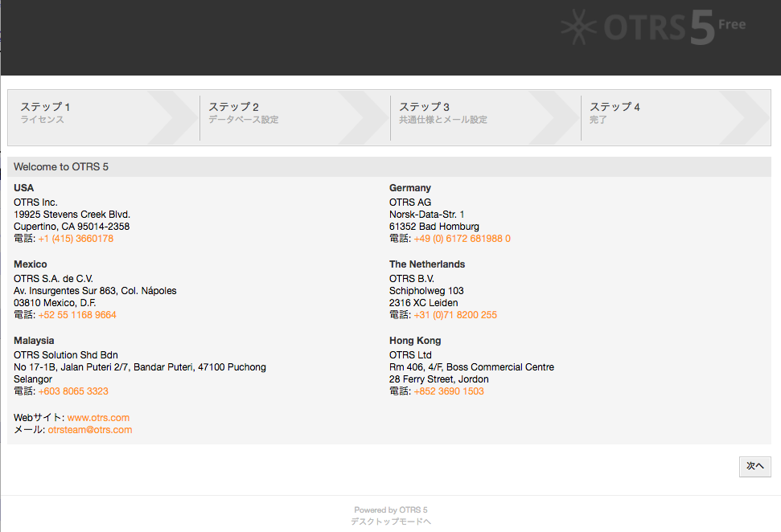This screenshot has width=781, height=532.
Task: Click Schipholweg 103 address line
Action: pos(426,291)
